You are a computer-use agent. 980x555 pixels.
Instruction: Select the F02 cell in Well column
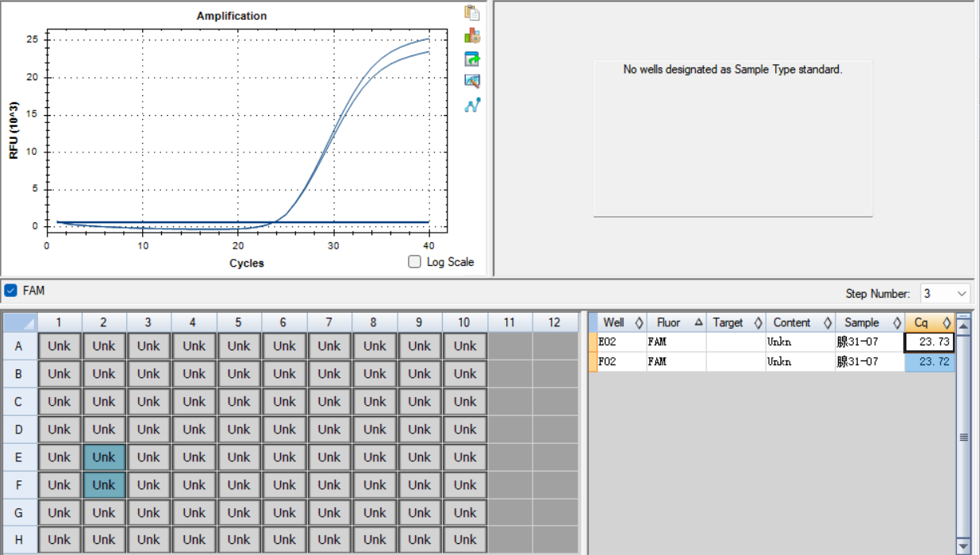tap(622, 362)
